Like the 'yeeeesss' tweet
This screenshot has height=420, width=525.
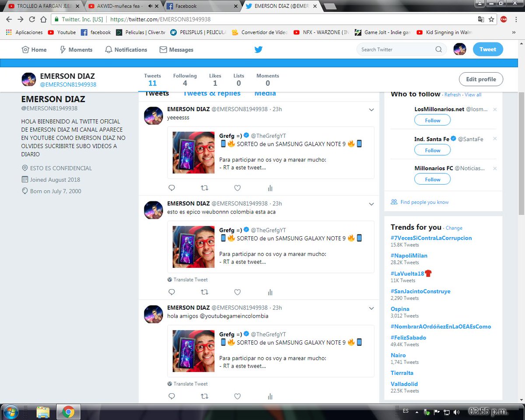coord(237,188)
